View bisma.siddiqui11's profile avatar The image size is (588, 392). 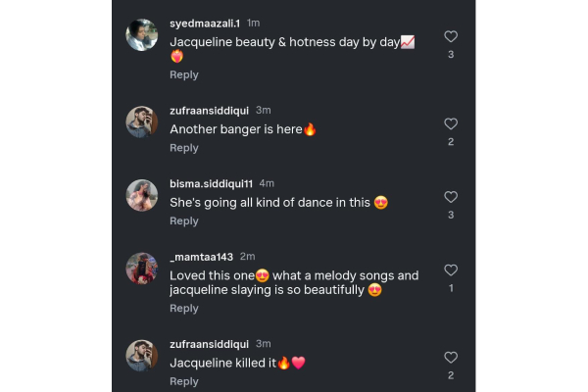[x=142, y=195]
